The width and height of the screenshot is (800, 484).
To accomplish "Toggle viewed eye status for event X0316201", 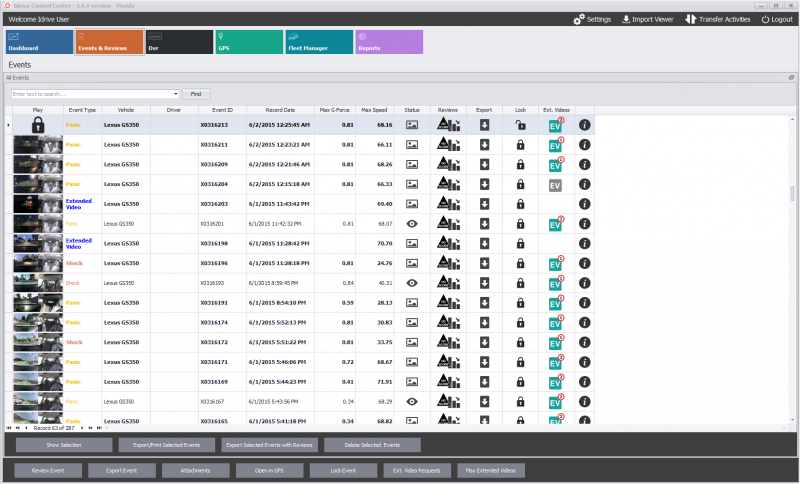I will (412, 224).
